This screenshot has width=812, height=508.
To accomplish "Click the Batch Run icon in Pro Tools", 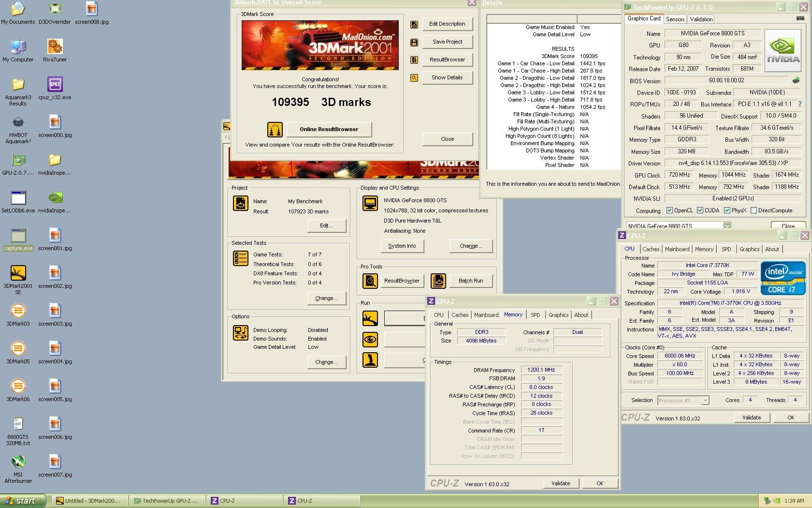I will coord(438,281).
